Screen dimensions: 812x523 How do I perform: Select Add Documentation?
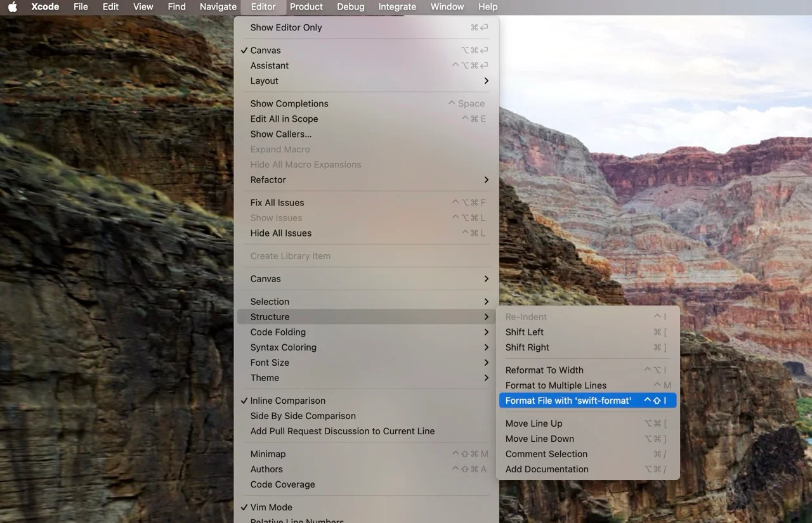click(547, 469)
